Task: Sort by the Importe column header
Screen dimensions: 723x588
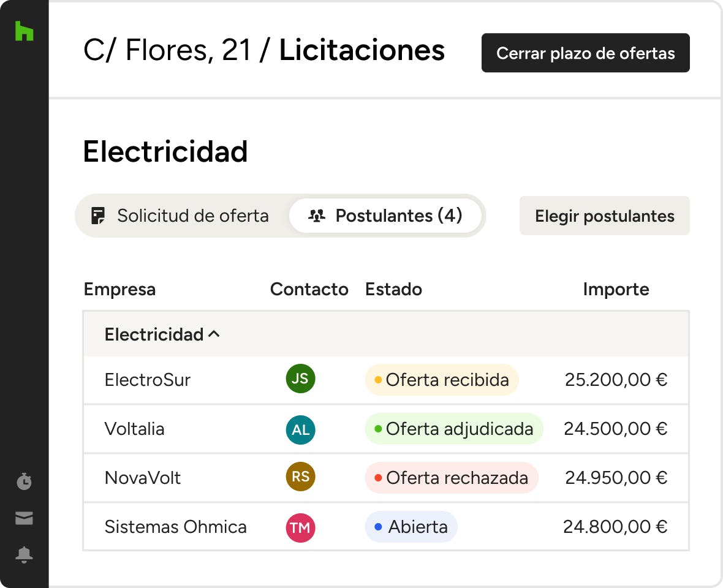Action: tap(615, 289)
